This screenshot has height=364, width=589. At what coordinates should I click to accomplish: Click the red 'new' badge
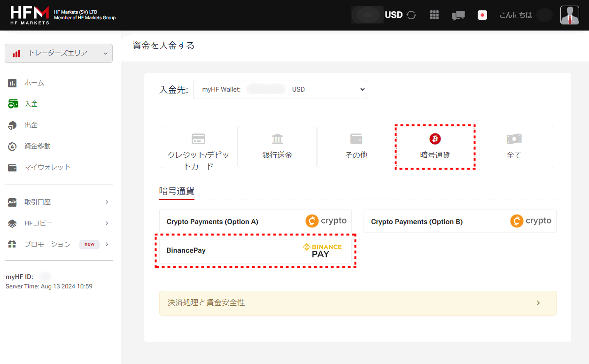[89, 244]
